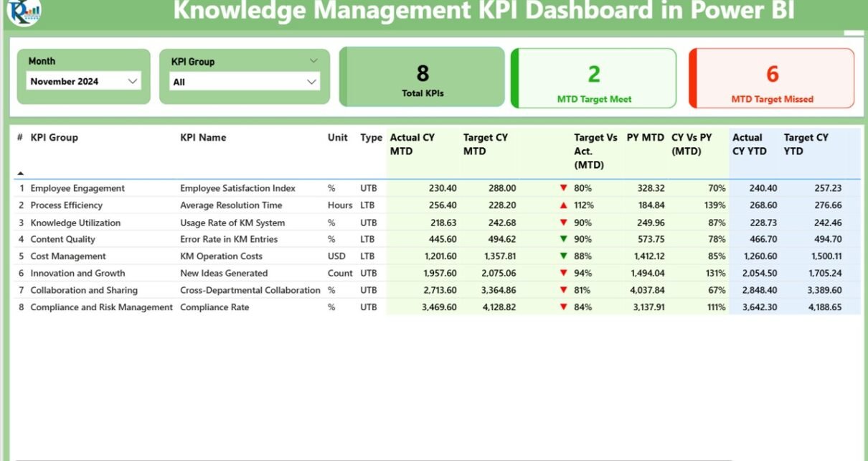Open the Month dropdown showing November 2024
This screenshot has width=868, height=461.
[x=83, y=81]
